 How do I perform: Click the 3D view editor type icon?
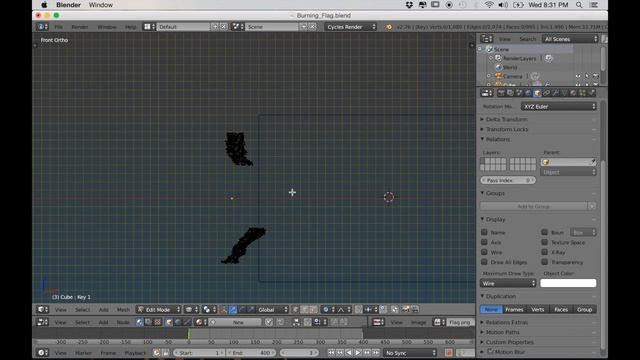coord(42,309)
